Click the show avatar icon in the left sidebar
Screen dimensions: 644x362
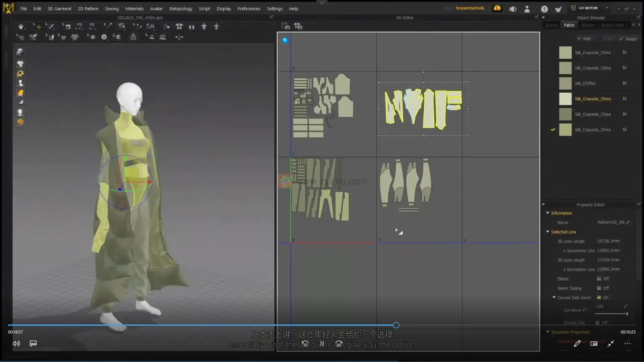pos(20,83)
